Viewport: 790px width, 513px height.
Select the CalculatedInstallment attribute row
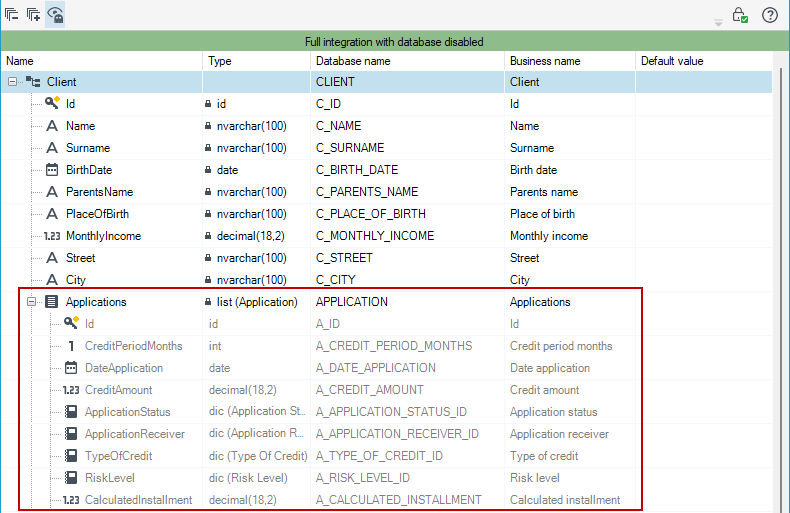386,500
